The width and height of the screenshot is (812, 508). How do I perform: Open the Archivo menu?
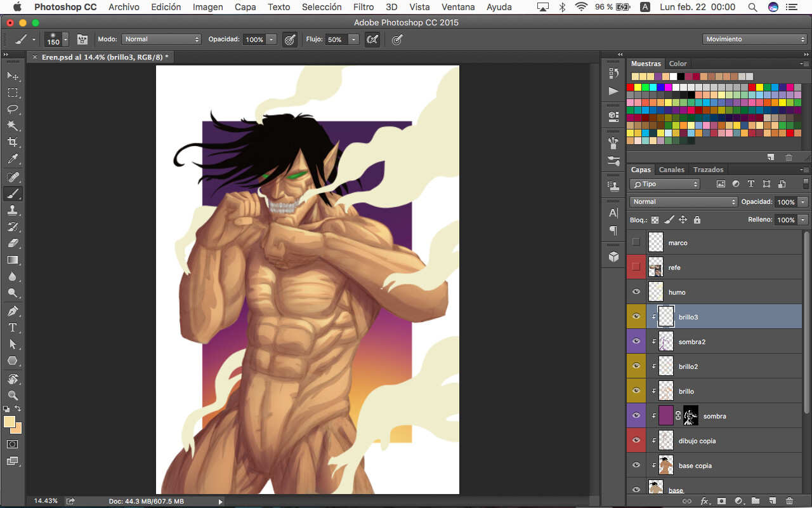[x=124, y=7]
